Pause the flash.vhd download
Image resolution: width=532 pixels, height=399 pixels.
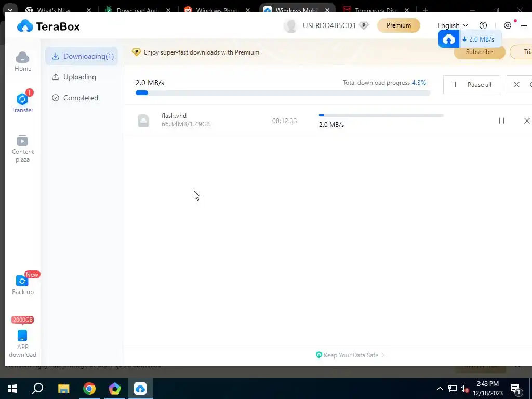coord(501,121)
